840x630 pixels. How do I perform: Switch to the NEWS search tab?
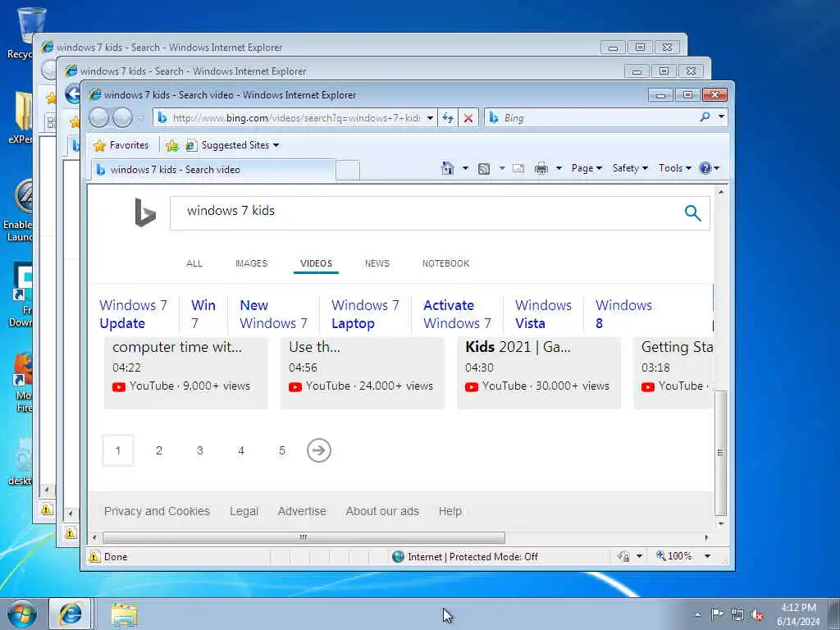pyautogui.click(x=377, y=263)
